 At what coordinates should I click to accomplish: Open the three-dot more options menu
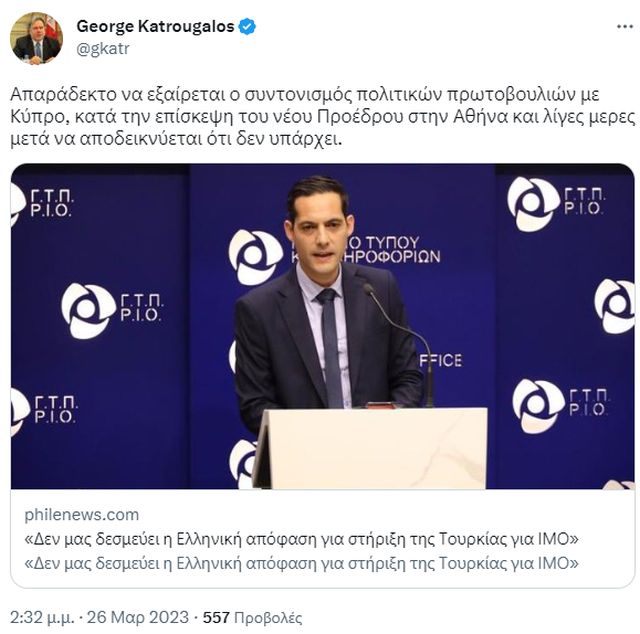point(624,27)
